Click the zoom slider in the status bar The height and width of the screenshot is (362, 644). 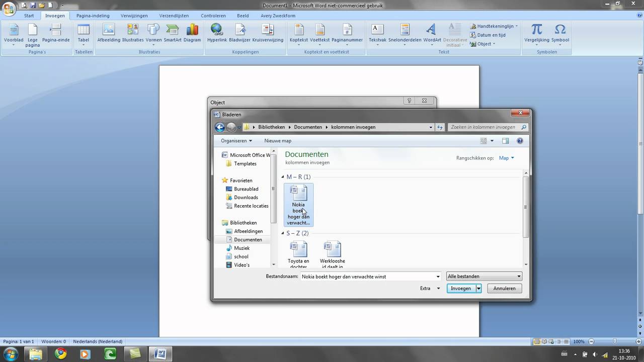pyautogui.click(x=615, y=341)
